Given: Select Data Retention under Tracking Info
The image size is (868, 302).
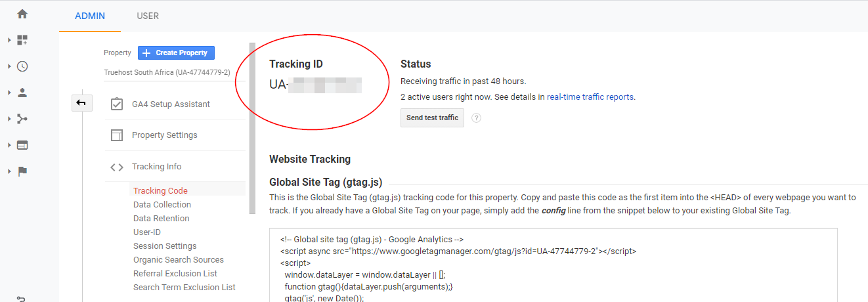Looking at the screenshot, I should click(161, 219).
